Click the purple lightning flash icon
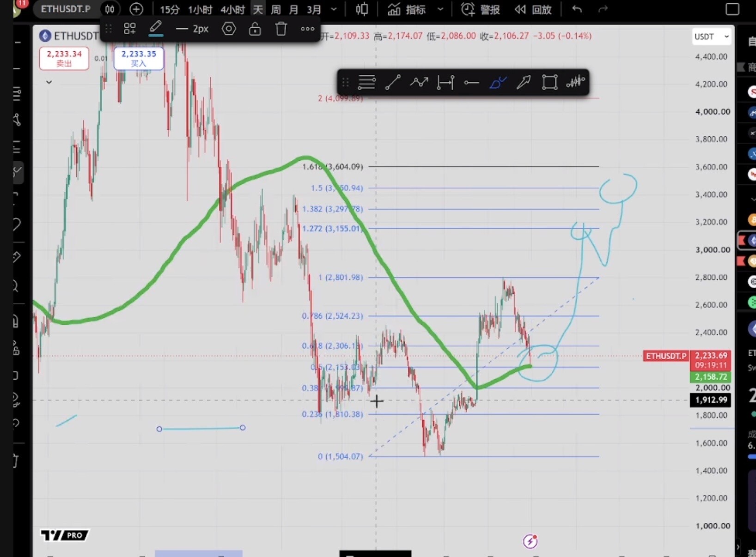 click(x=530, y=541)
